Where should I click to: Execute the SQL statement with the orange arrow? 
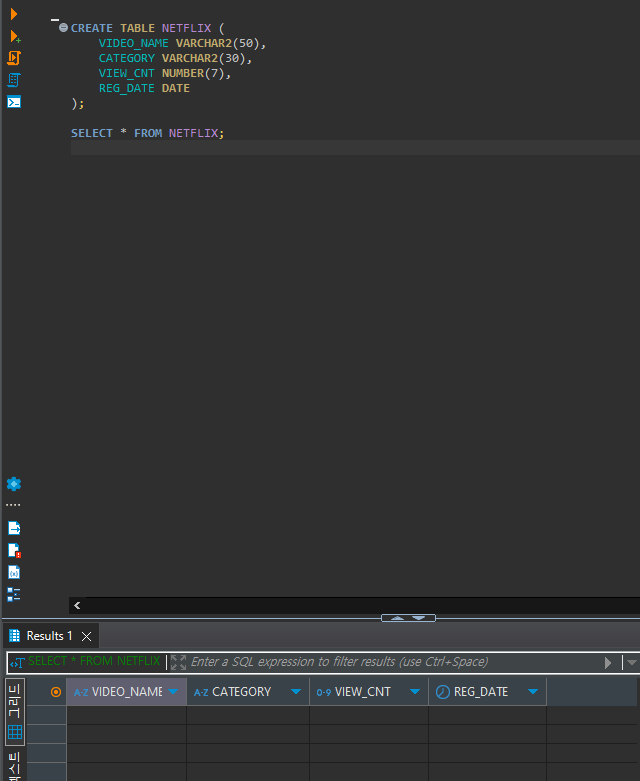13,14
